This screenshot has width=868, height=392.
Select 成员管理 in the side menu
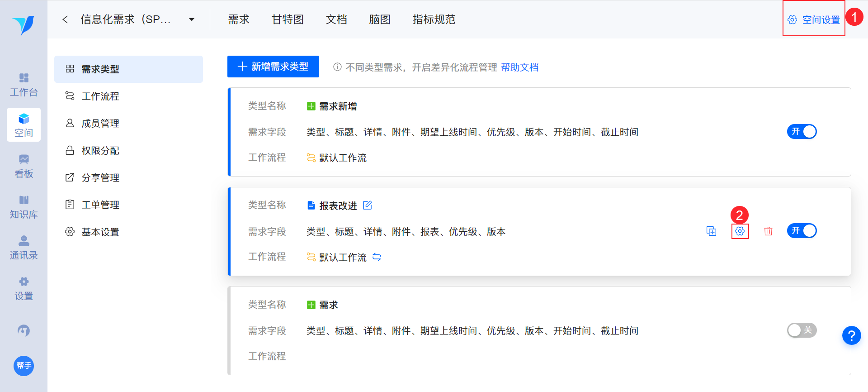click(128, 124)
